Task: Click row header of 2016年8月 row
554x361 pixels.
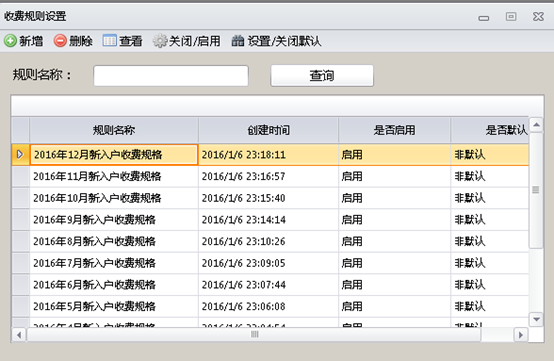Action: 20,241
